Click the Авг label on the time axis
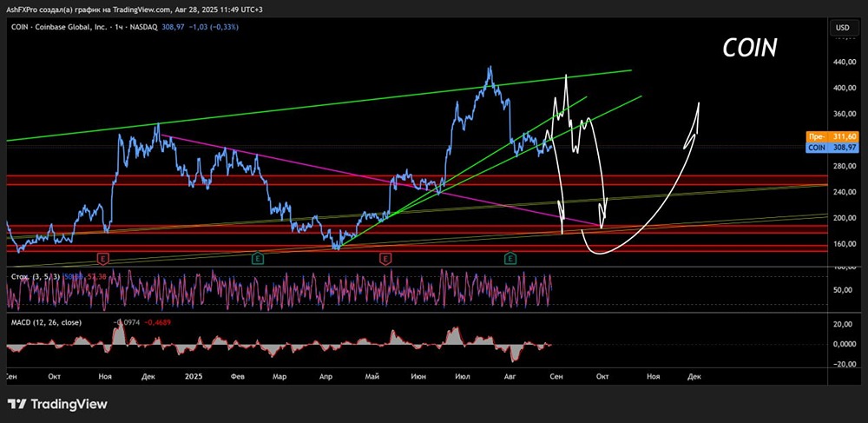 (510, 376)
